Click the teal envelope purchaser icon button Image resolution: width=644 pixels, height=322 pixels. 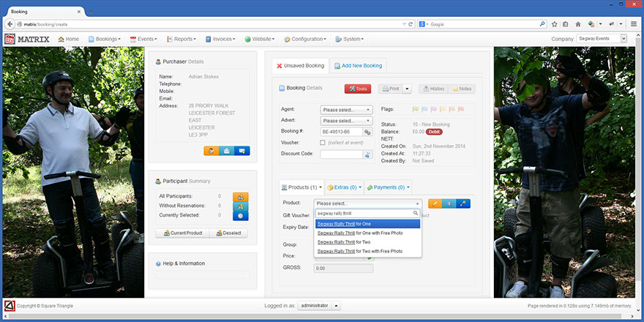[x=226, y=151]
